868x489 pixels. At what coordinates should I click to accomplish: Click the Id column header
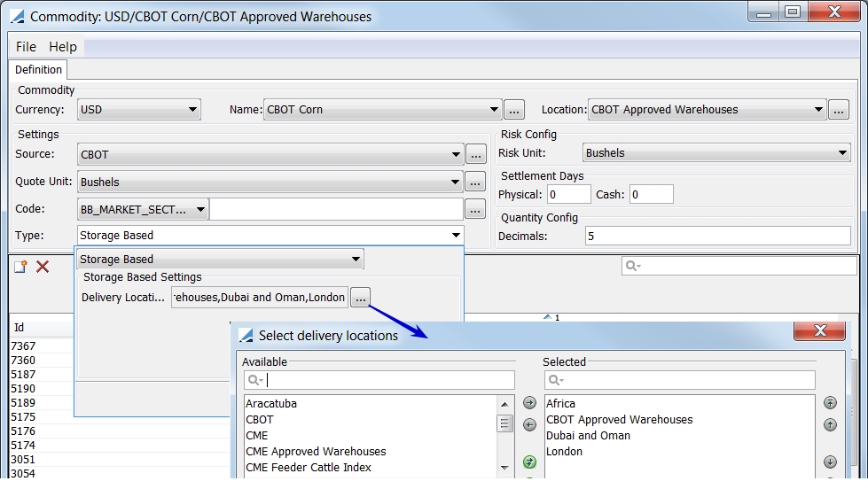click(42, 328)
